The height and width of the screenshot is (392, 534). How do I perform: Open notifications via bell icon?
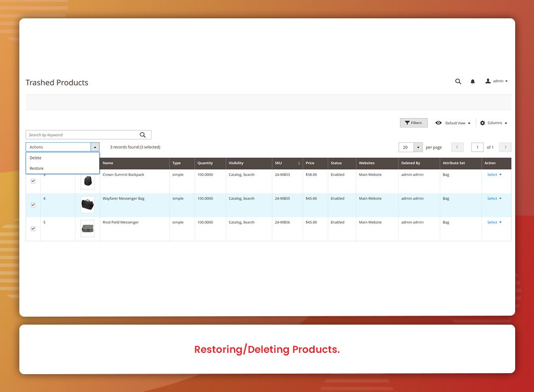coord(472,81)
